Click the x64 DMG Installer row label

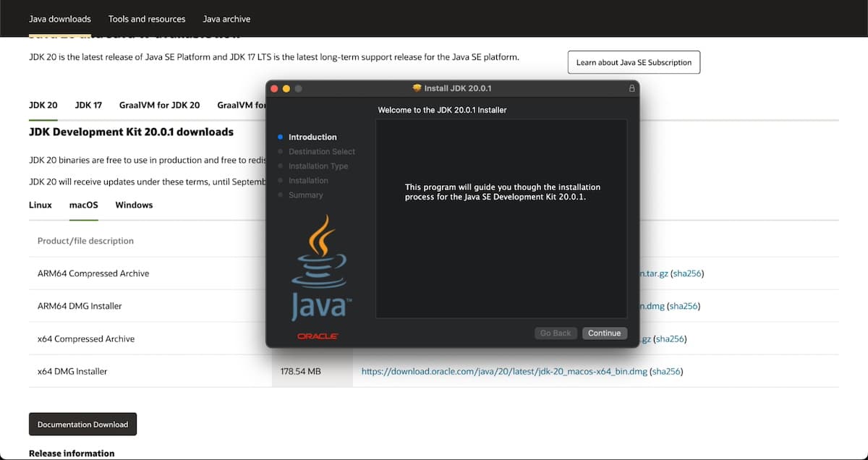[x=72, y=371]
